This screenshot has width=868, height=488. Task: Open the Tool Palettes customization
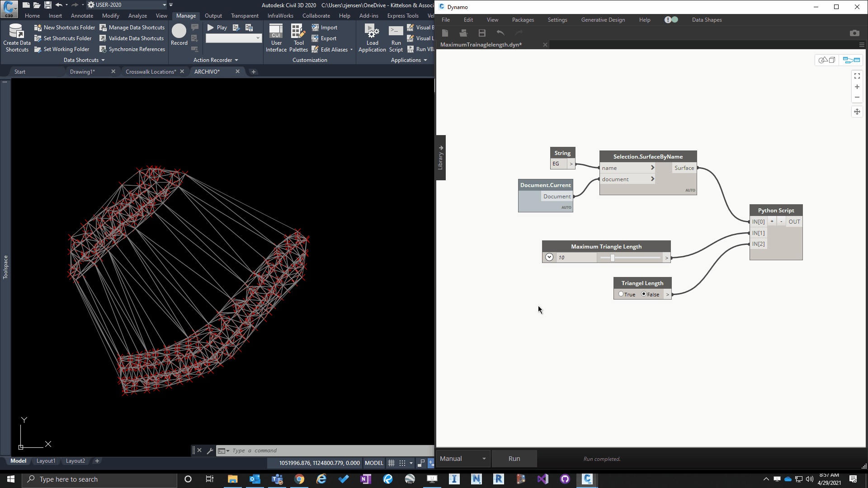pos(298,38)
